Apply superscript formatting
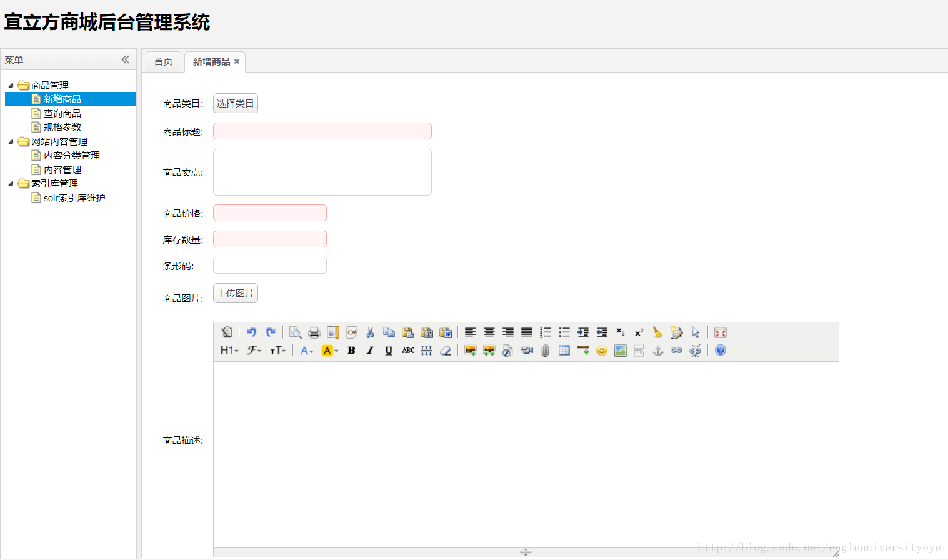Image resolution: width=948 pixels, height=560 pixels. pos(639,332)
